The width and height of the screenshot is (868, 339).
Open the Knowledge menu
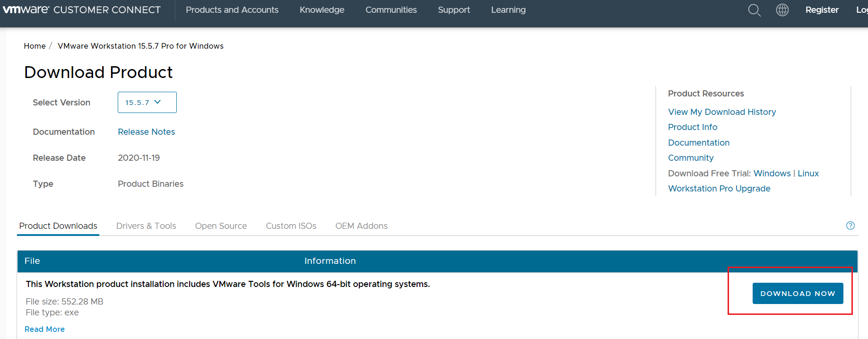coord(322,10)
